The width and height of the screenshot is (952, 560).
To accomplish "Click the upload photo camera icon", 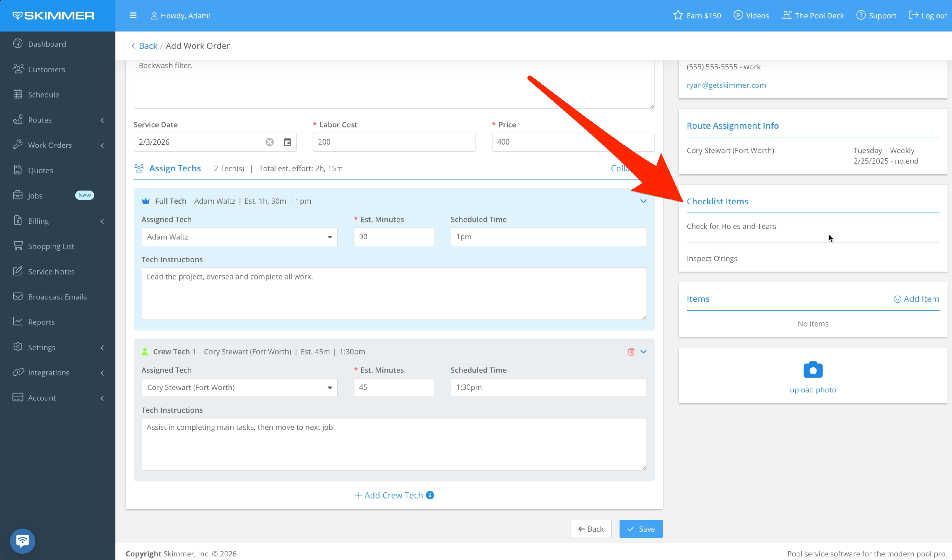I will click(x=813, y=370).
